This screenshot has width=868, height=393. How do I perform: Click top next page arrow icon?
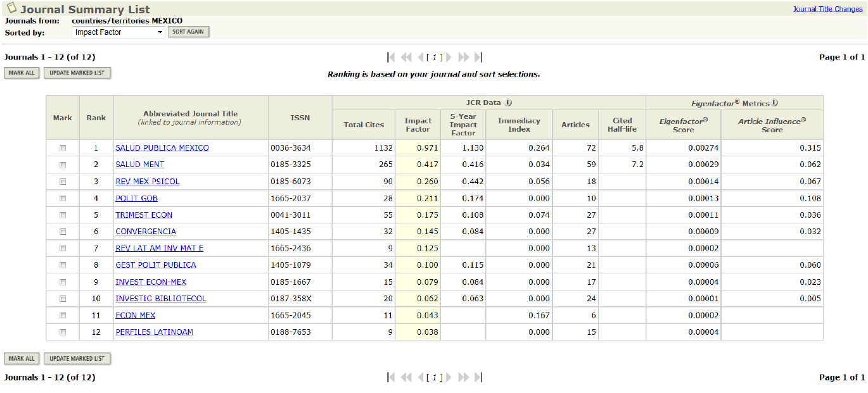[449, 57]
